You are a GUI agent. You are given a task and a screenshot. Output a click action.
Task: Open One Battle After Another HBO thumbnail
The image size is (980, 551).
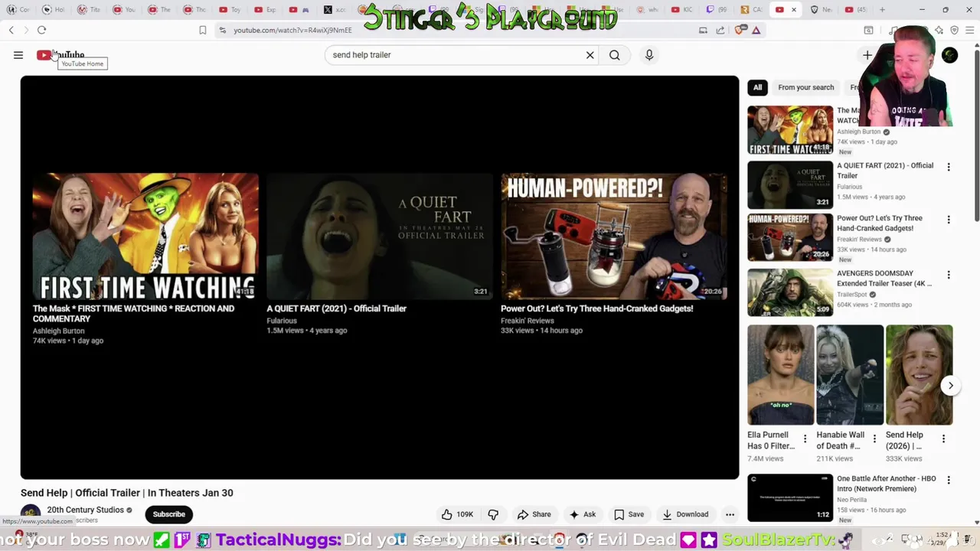coord(790,497)
